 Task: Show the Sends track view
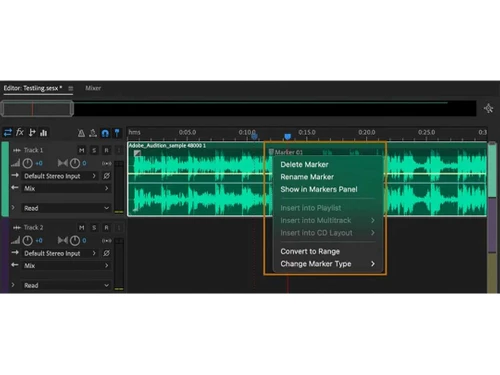tap(32, 133)
